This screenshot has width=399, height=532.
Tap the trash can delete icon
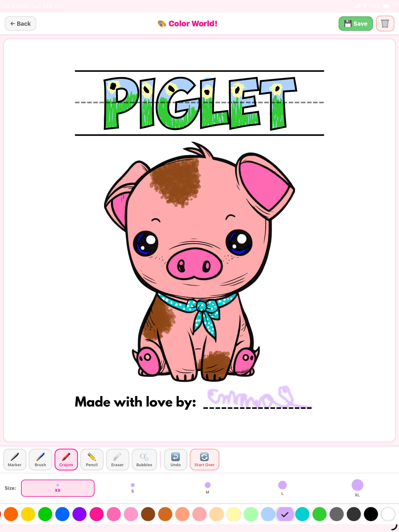click(x=385, y=24)
